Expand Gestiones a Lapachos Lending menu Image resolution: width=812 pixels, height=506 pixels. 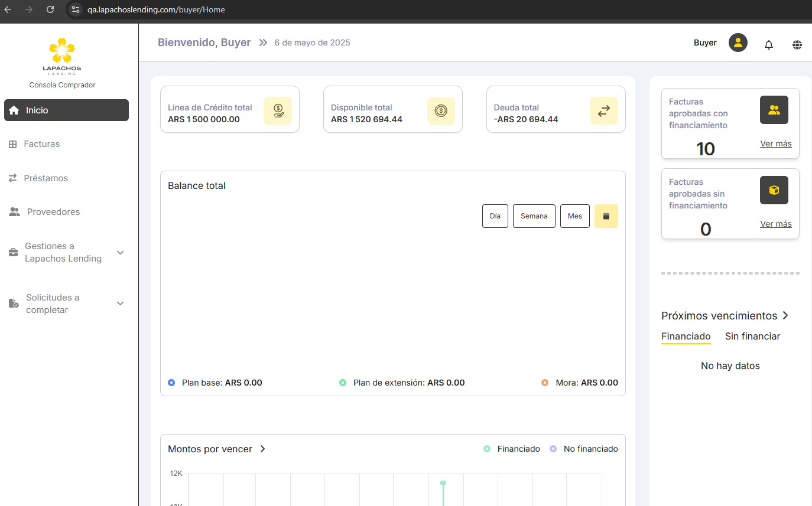point(120,253)
